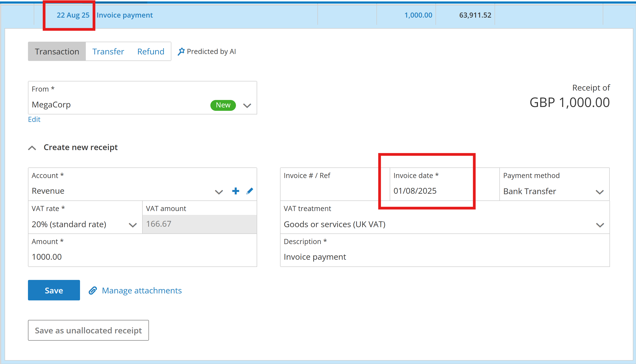Switch to the Refund tab
This screenshot has height=364, width=636.
point(151,52)
